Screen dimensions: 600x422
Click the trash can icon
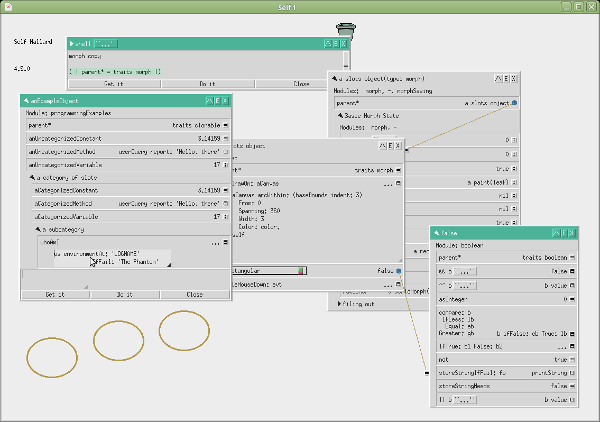346,30
